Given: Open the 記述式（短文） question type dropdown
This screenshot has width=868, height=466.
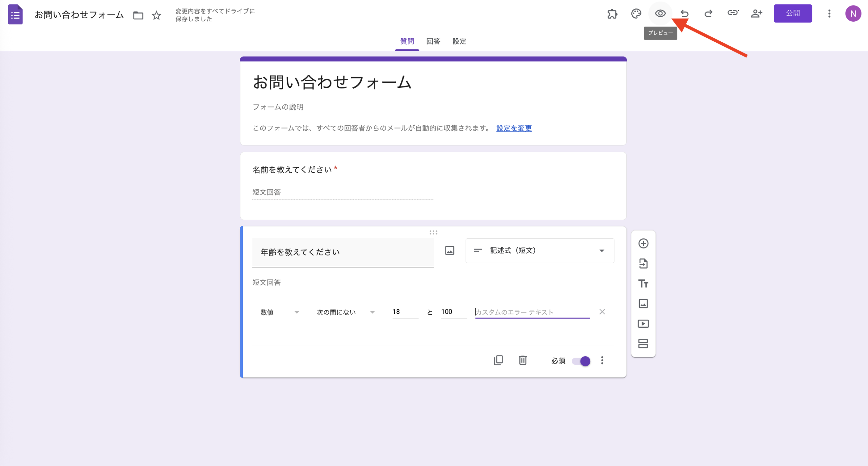Looking at the screenshot, I should [539, 250].
